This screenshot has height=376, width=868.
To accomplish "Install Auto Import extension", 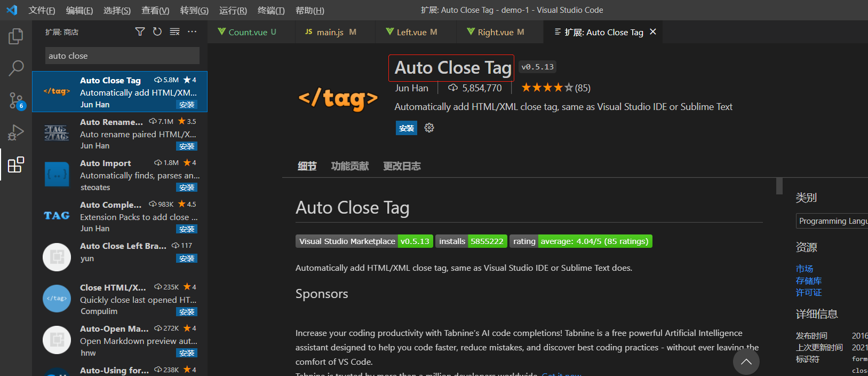I will point(187,187).
